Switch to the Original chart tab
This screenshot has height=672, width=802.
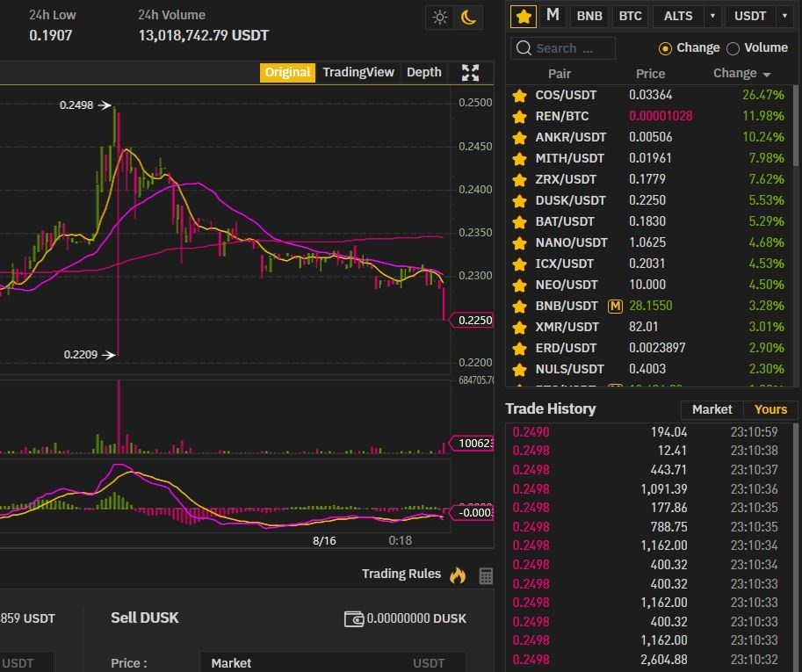point(287,73)
